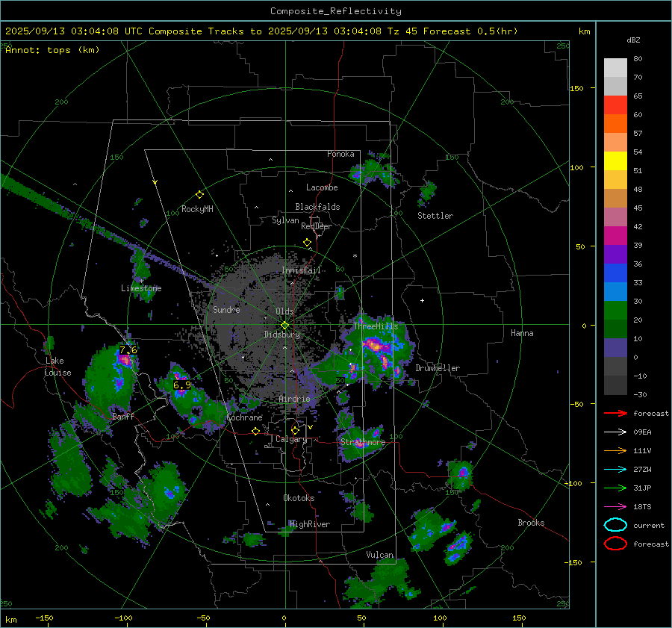Click the radar center diamond at Didsbury
Screen dimensions: 672x628
(284, 326)
